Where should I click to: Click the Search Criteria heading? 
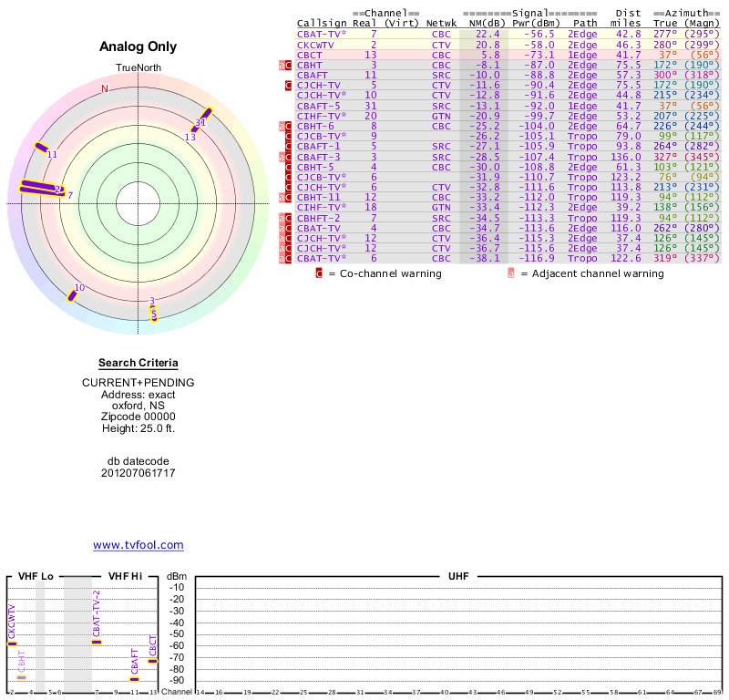139,363
